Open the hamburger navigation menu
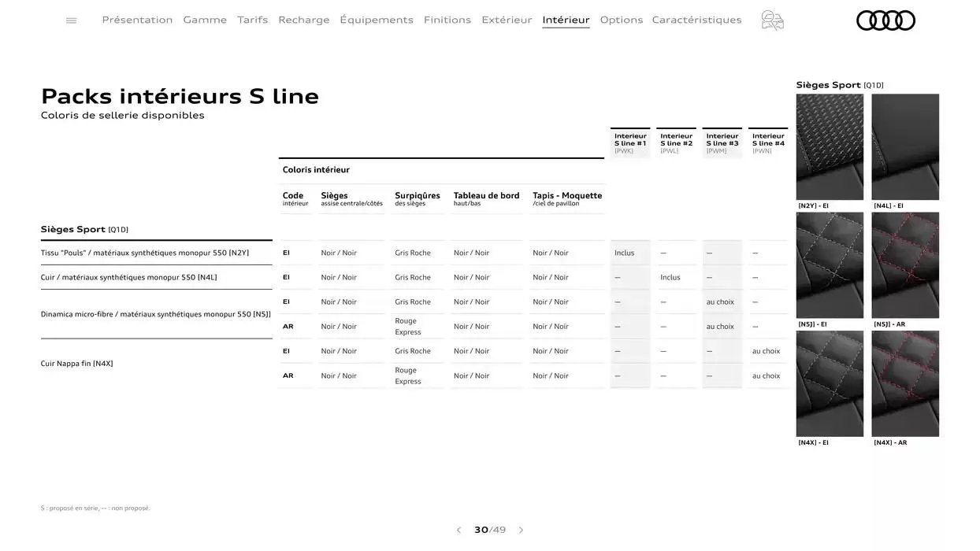This screenshot has width=980, height=551. (70, 19)
